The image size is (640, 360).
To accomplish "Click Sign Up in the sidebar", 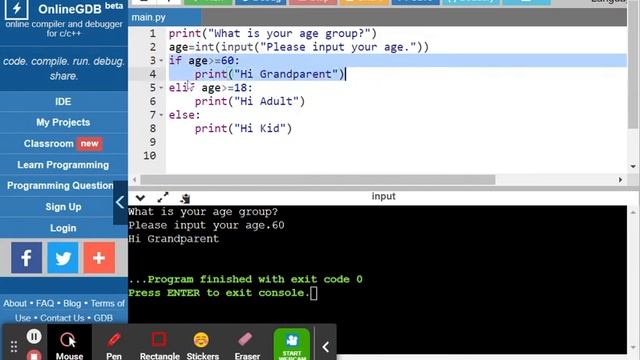I will 63,207.
